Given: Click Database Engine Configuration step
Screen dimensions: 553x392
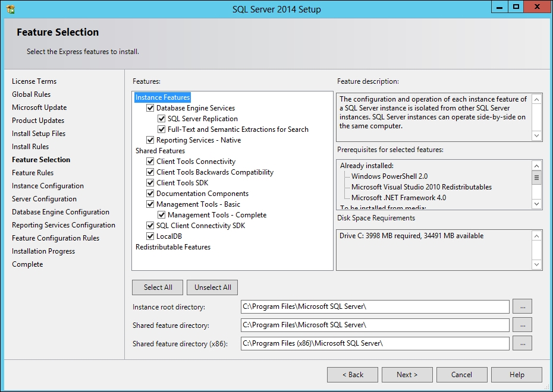Looking at the screenshot, I should pyautogui.click(x=60, y=211).
